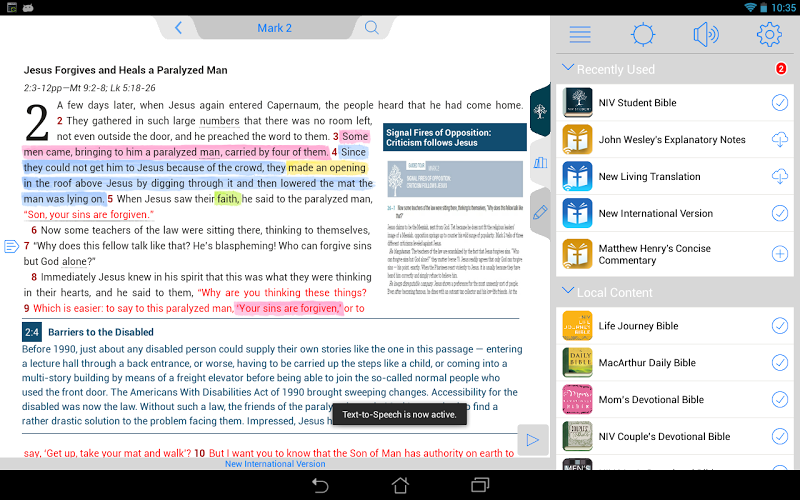Tap the green highlighted word faith
This screenshot has height=500, width=800.
227,199
